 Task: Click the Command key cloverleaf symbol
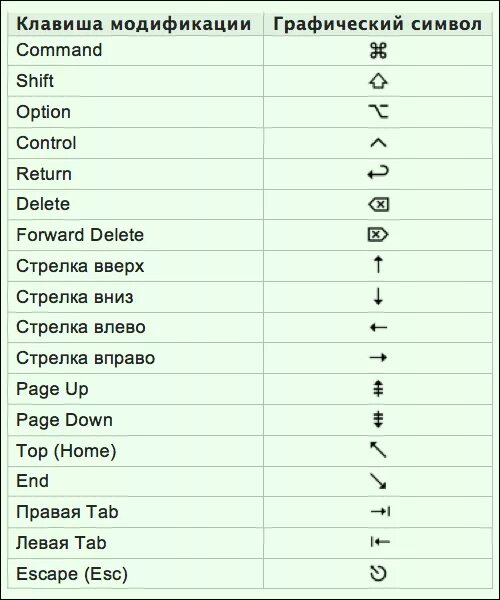[x=378, y=50]
